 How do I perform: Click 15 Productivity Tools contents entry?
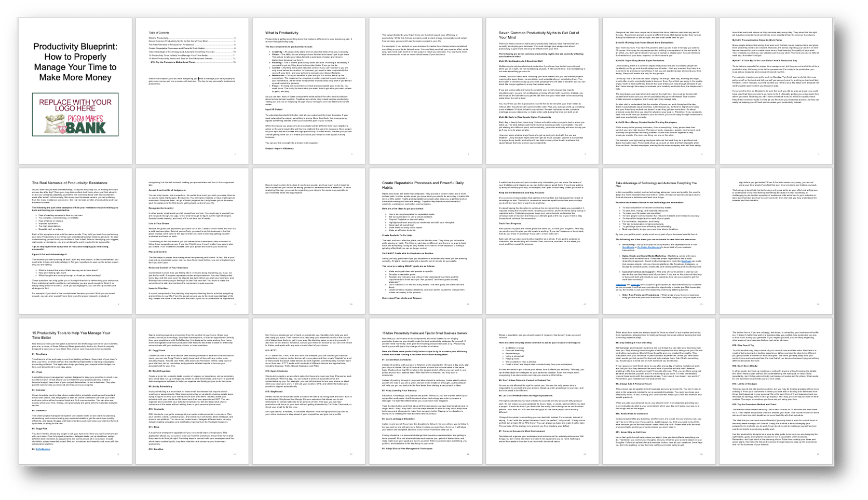click(192, 55)
